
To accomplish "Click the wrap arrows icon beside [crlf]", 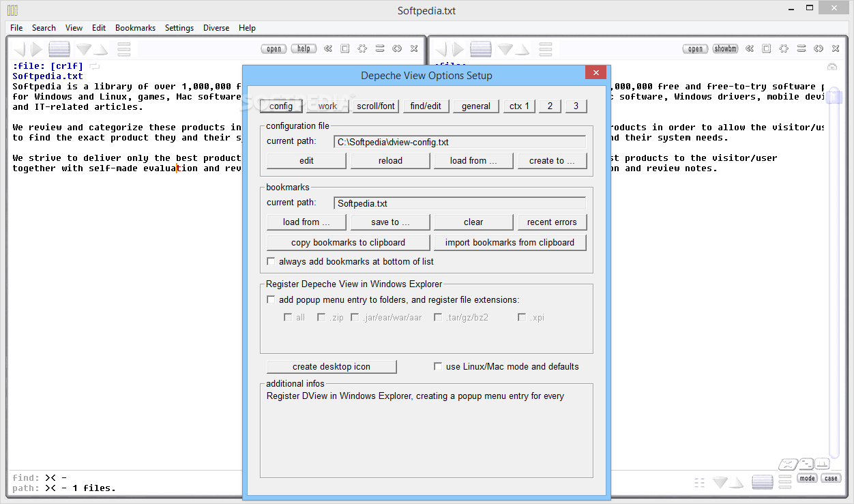I will 95,66.
